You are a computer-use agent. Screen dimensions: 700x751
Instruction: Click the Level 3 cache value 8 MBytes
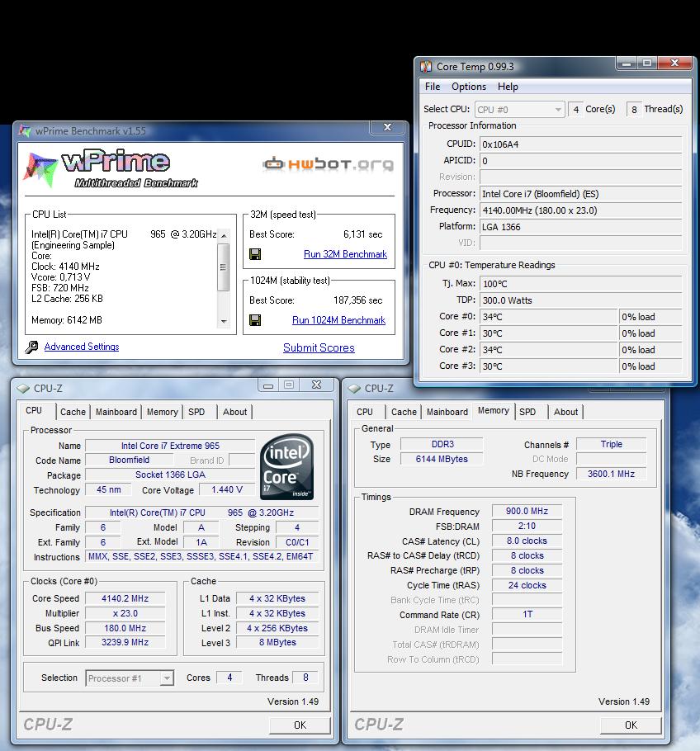[277, 642]
